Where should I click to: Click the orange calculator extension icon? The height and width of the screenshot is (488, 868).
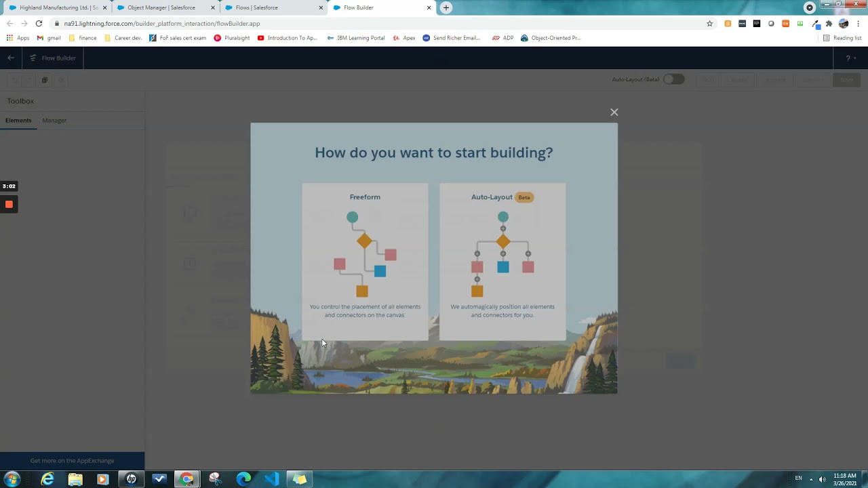728,24
